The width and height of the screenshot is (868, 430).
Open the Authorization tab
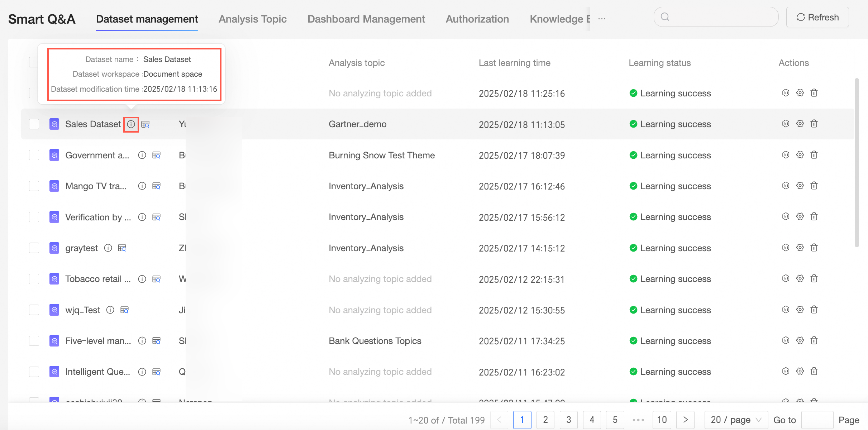coord(477,19)
